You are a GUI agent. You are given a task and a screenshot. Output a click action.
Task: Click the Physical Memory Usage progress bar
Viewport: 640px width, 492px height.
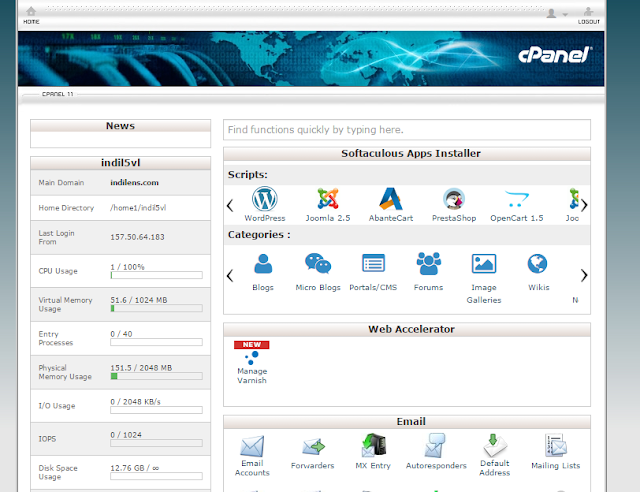(156, 376)
